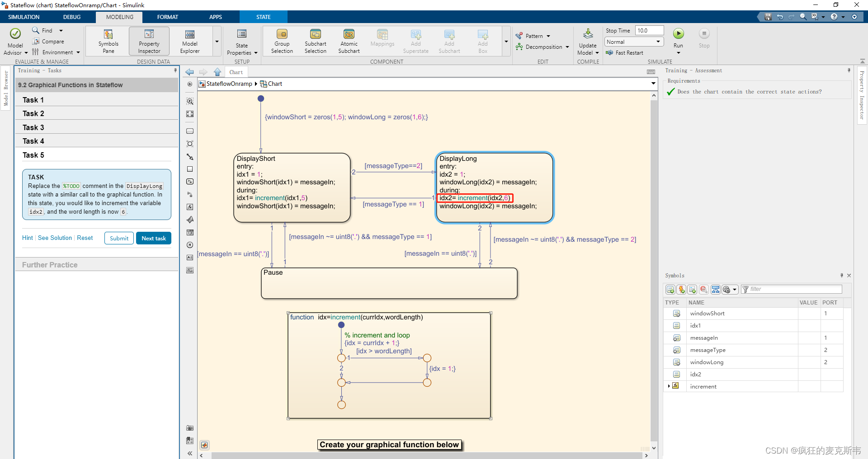Switch to the SIMULATION tab
This screenshot has width=868, height=459.
[24, 17]
